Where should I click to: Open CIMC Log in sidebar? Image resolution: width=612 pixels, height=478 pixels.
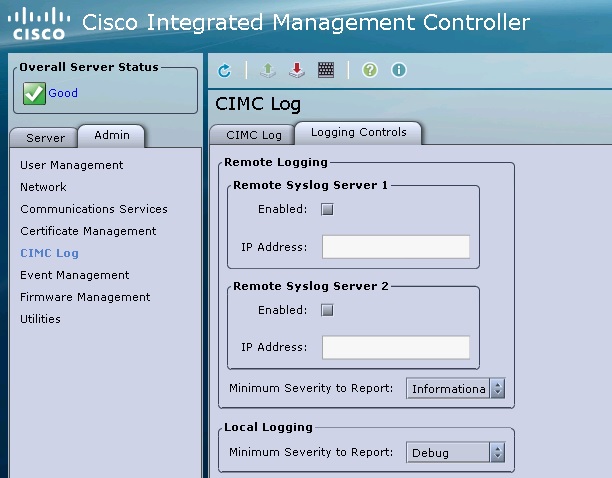(50, 253)
